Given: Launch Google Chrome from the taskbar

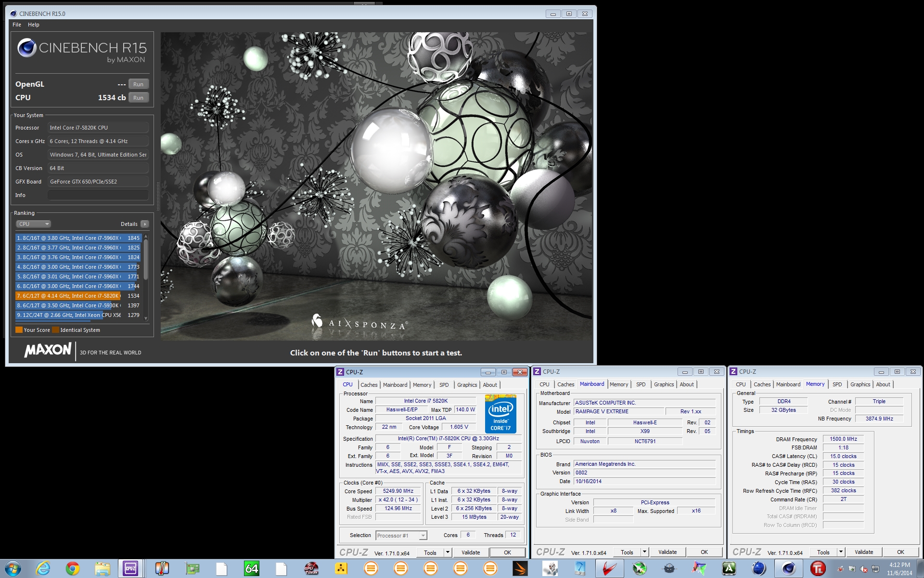Looking at the screenshot, I should click(73, 568).
